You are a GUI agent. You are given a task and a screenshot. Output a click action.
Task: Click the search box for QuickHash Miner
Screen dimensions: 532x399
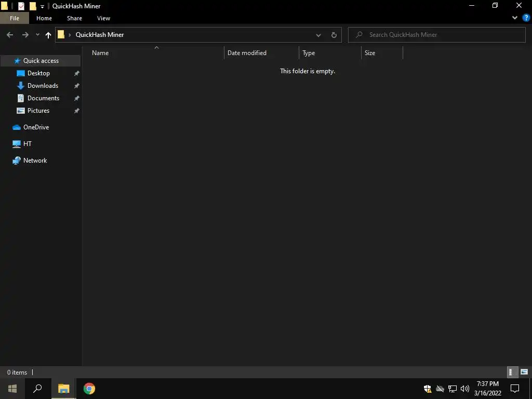pos(436,35)
